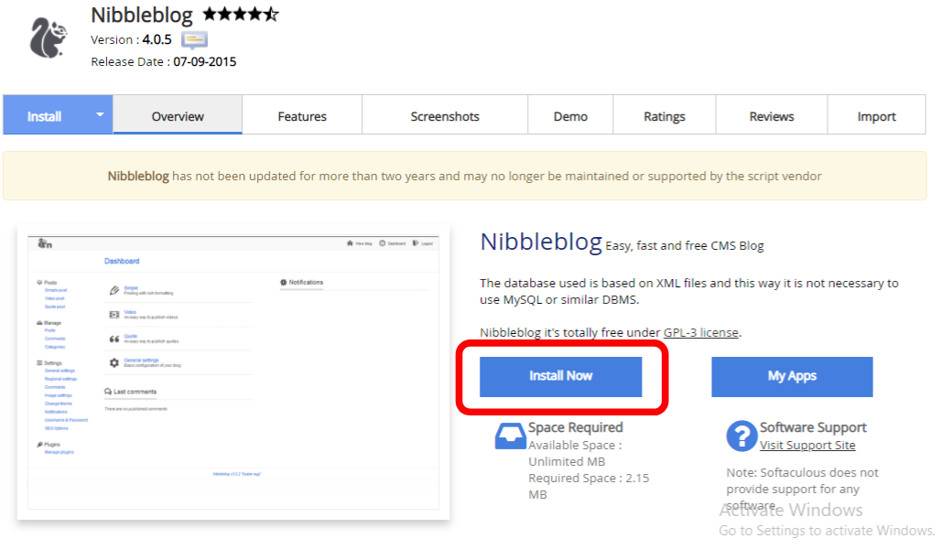Click the Install Now button
The width and height of the screenshot is (941, 560).
[558, 376]
